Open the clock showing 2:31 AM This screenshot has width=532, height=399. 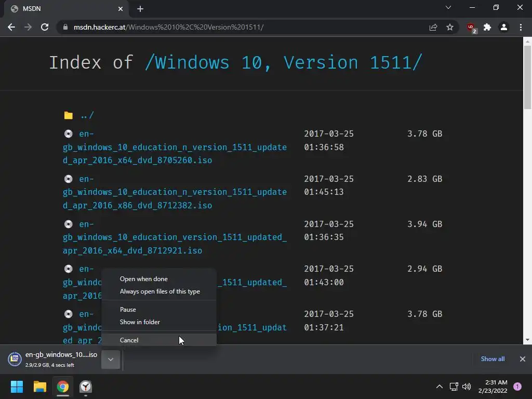click(493, 387)
